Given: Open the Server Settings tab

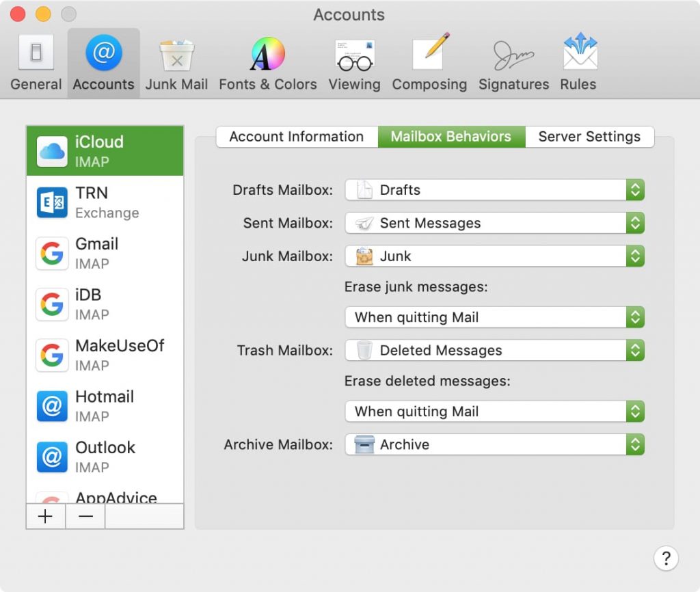Looking at the screenshot, I should point(589,137).
